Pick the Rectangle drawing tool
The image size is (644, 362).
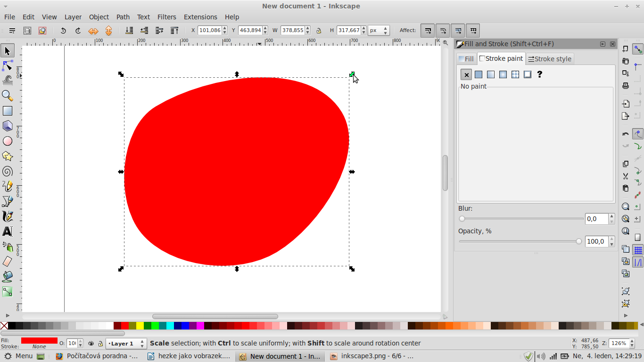8,111
